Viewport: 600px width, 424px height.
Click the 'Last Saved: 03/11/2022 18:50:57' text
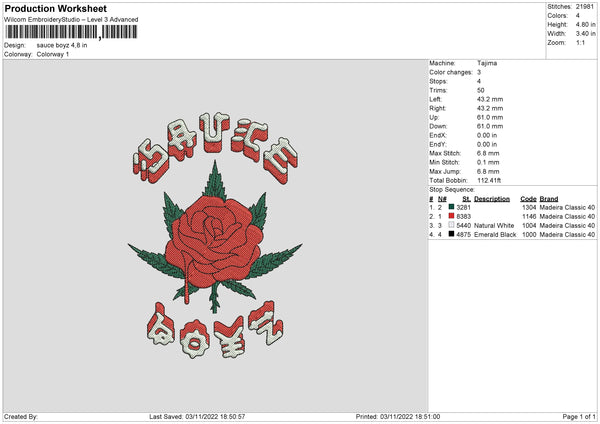click(197, 416)
